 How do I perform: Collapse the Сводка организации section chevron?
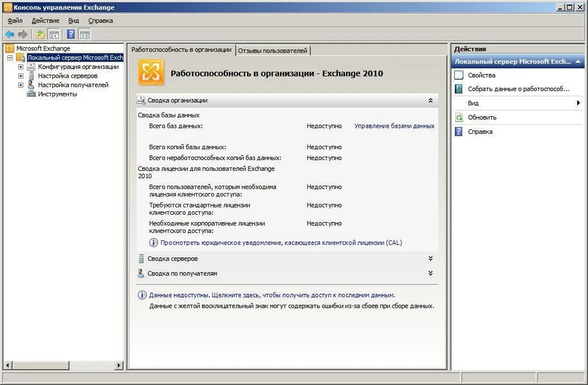430,100
